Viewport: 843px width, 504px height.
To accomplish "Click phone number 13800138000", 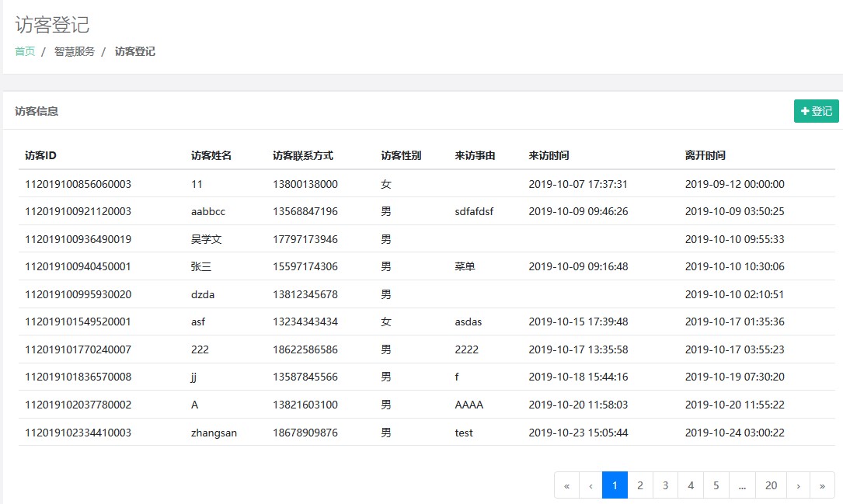I will 305,184.
